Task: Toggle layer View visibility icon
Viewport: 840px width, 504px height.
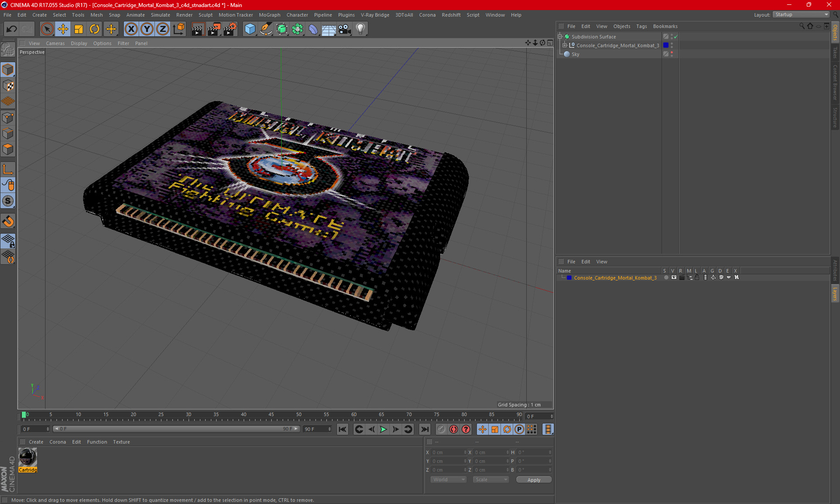Action: pos(674,277)
